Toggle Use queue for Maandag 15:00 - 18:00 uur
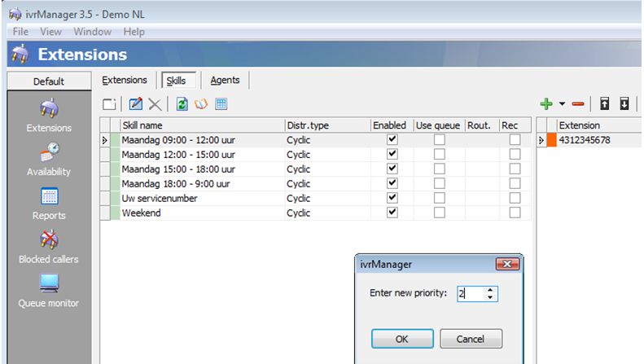The height and width of the screenshot is (364, 644). tap(440, 169)
